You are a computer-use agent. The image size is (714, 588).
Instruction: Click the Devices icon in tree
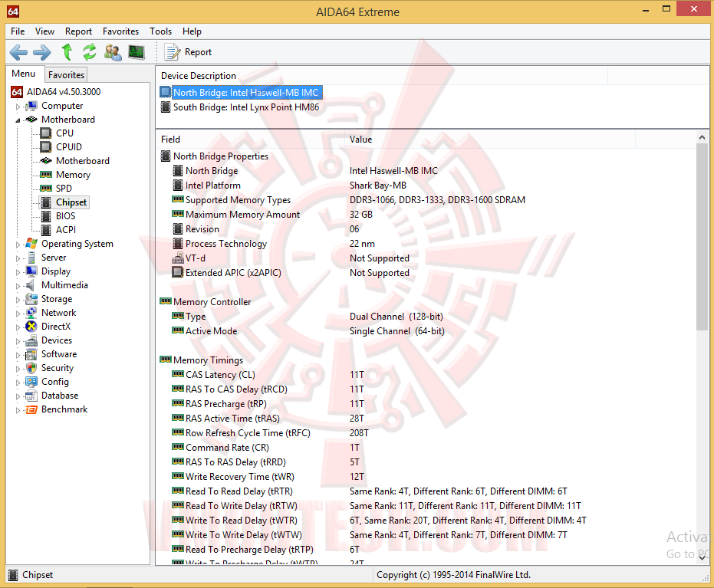point(31,340)
